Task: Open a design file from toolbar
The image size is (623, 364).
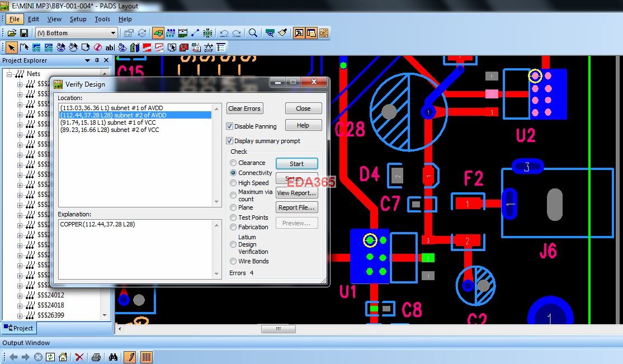Action: [12, 33]
